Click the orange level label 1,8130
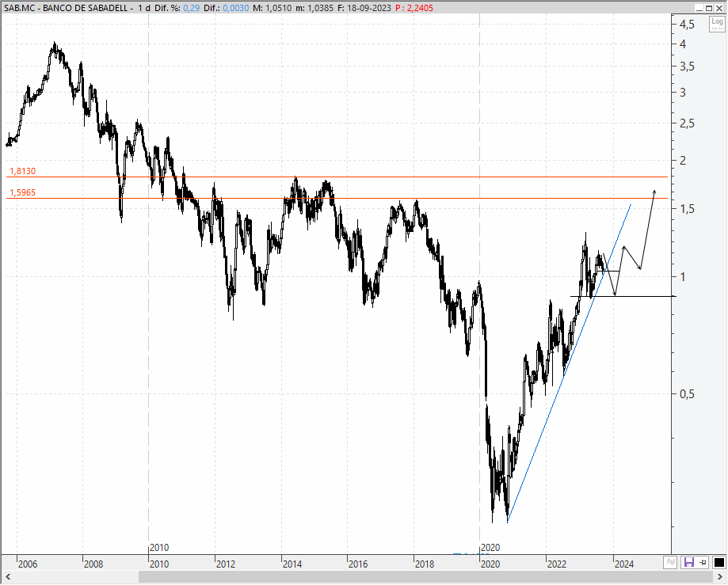 [x=23, y=171]
